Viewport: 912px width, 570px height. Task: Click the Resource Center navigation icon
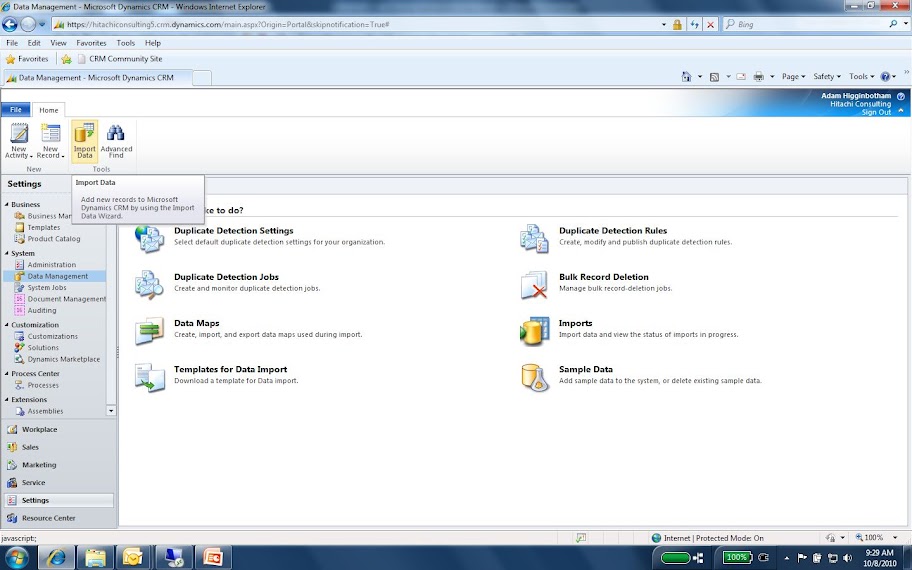click(x=12, y=518)
